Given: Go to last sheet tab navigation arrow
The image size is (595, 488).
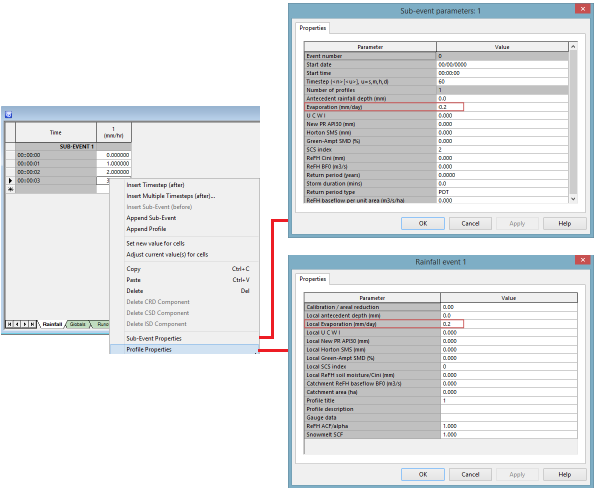Looking at the screenshot, I should click(x=32, y=324).
